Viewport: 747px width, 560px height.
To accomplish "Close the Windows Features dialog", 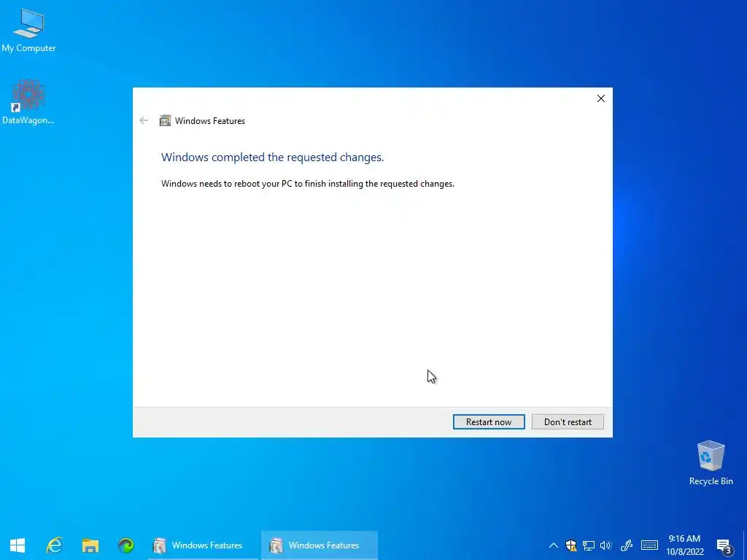I will [601, 98].
